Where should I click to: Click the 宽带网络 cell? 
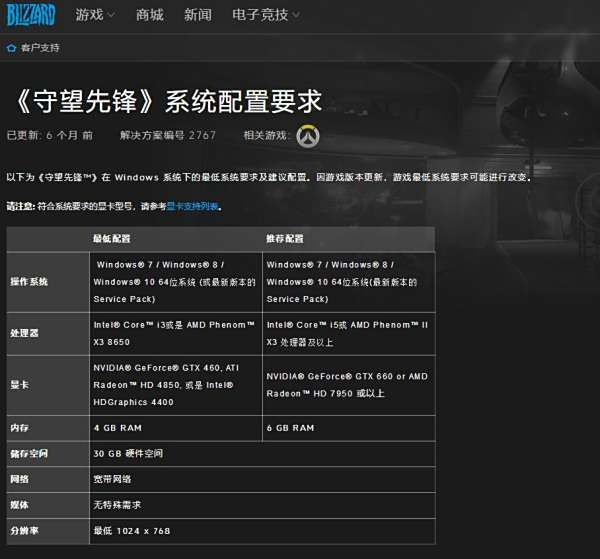(x=262, y=479)
